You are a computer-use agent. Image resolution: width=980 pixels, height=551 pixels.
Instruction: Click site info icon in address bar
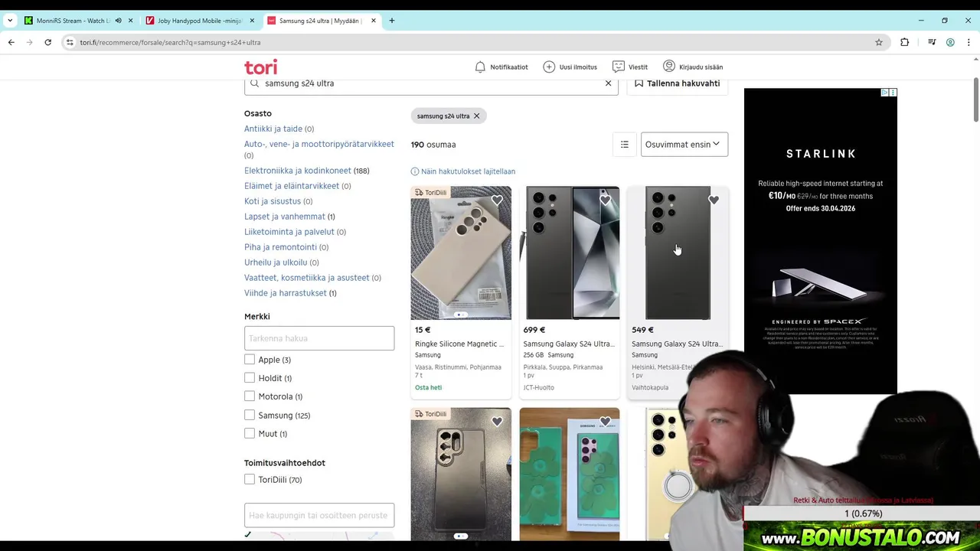(x=69, y=42)
